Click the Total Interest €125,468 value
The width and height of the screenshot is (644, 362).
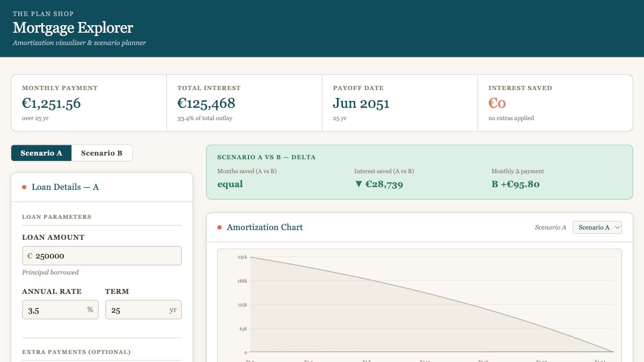(206, 103)
